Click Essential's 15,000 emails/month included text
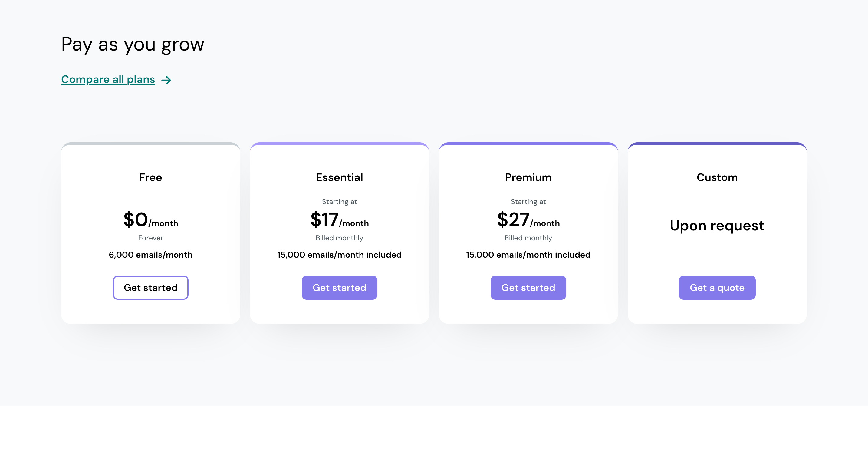Image resolution: width=868 pixels, height=462 pixels. pyautogui.click(x=339, y=255)
